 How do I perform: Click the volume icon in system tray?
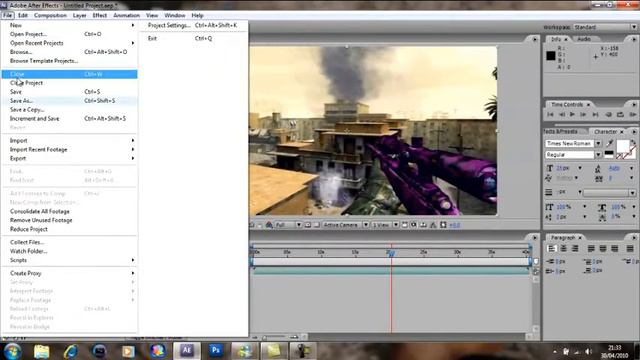click(588, 351)
